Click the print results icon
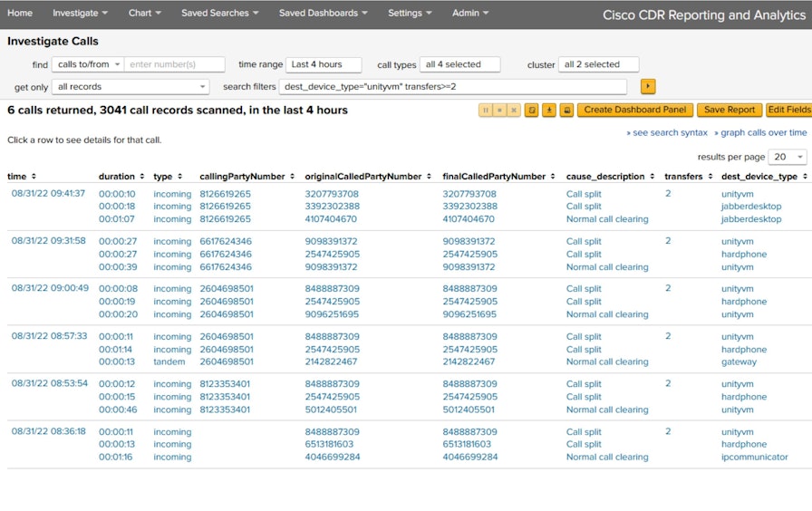The width and height of the screenshot is (812, 511). (566, 110)
